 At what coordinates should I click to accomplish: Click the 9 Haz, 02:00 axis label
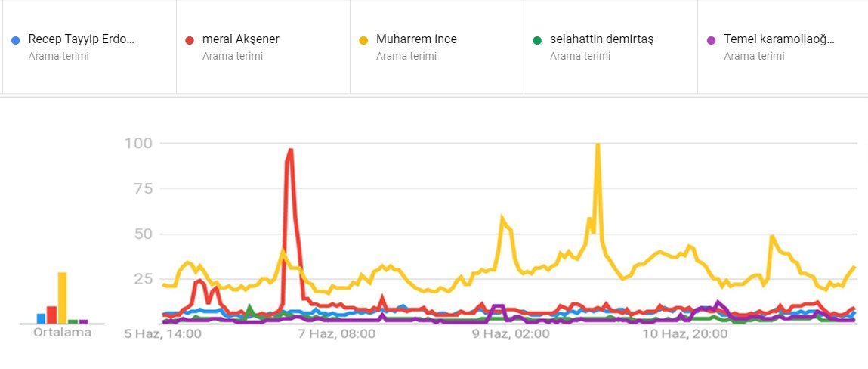(x=511, y=333)
